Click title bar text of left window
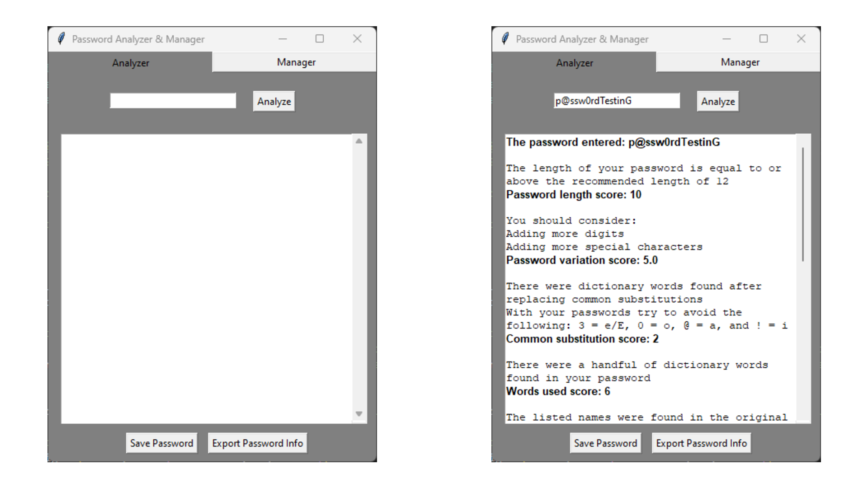Screen dimensions: 868x488 [x=138, y=39]
